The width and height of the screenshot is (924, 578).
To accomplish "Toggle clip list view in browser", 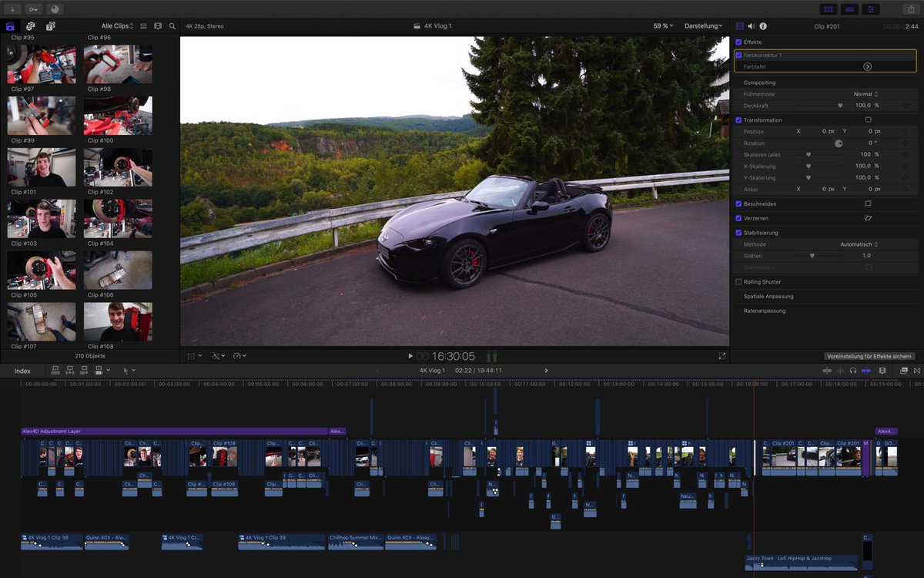I will click(x=143, y=26).
